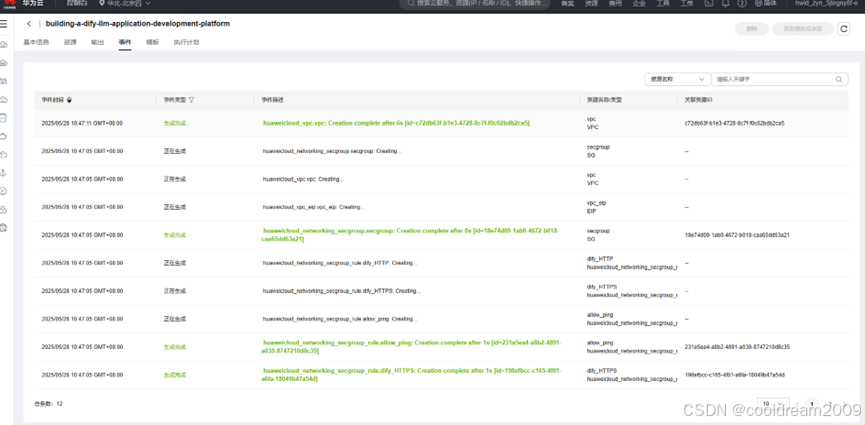
Task: Open the CloudShell terminal icon in header
Action: (709, 3)
